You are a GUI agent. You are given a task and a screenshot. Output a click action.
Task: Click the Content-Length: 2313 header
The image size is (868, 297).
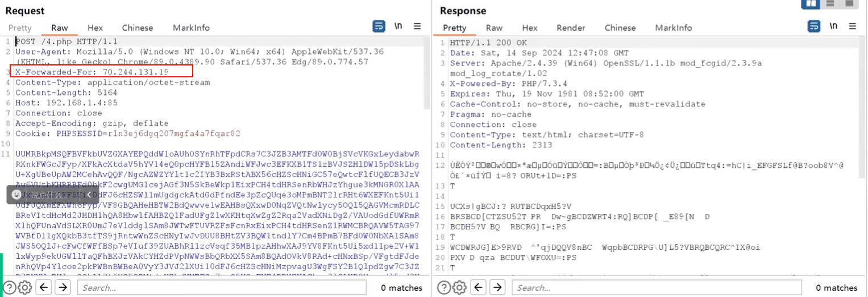tap(501, 145)
